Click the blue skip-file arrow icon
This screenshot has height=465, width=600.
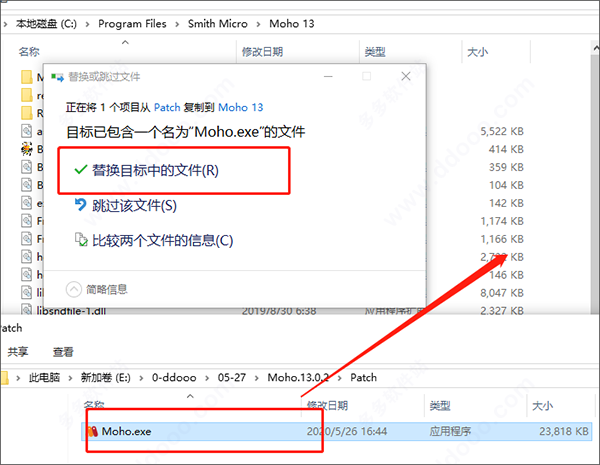pos(81,205)
